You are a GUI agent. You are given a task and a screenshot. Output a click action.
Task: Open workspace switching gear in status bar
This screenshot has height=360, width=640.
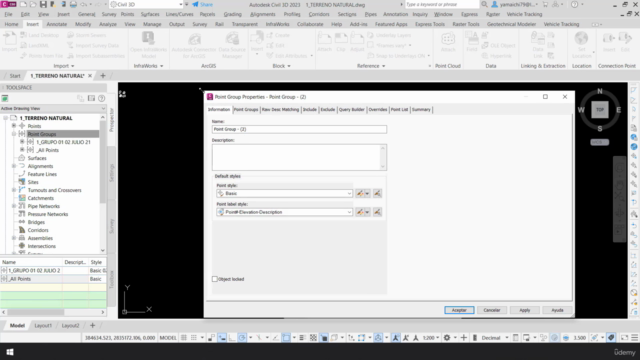pyautogui.click(x=447, y=338)
